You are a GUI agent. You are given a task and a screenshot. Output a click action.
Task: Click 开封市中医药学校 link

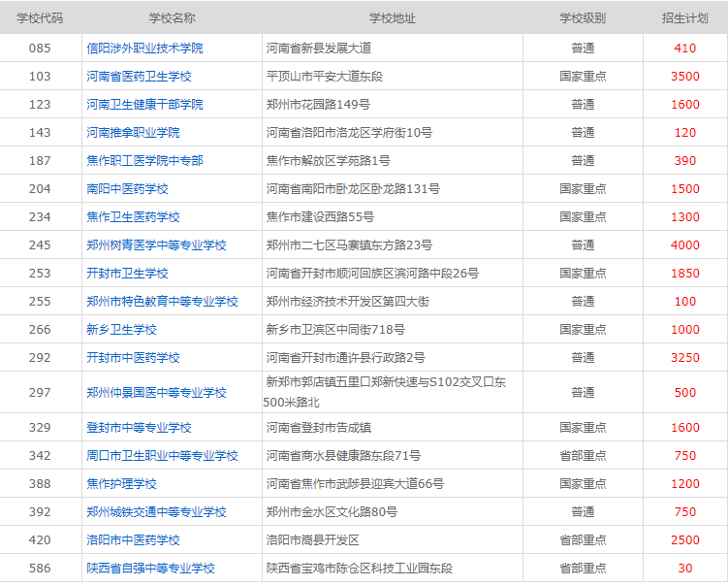click(133, 358)
